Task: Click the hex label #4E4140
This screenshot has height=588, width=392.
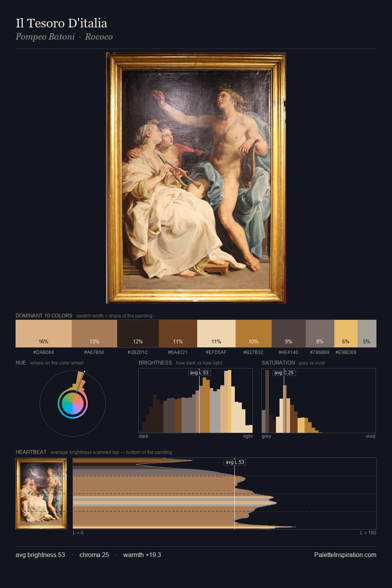Action: 289,352
